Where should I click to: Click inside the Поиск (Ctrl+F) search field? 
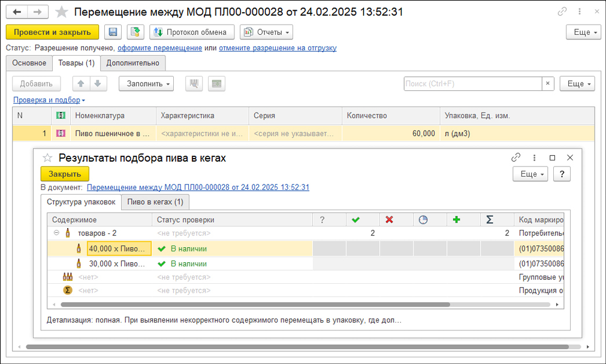[472, 84]
